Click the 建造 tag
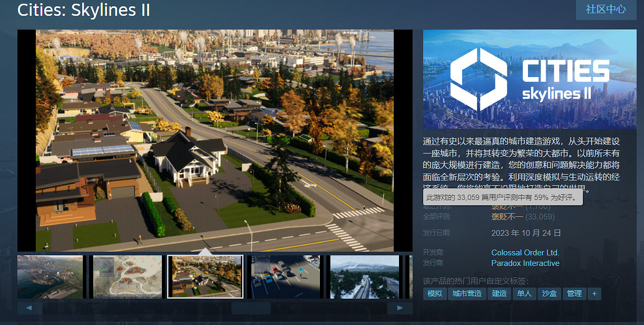This screenshot has height=325, width=644. [499, 294]
